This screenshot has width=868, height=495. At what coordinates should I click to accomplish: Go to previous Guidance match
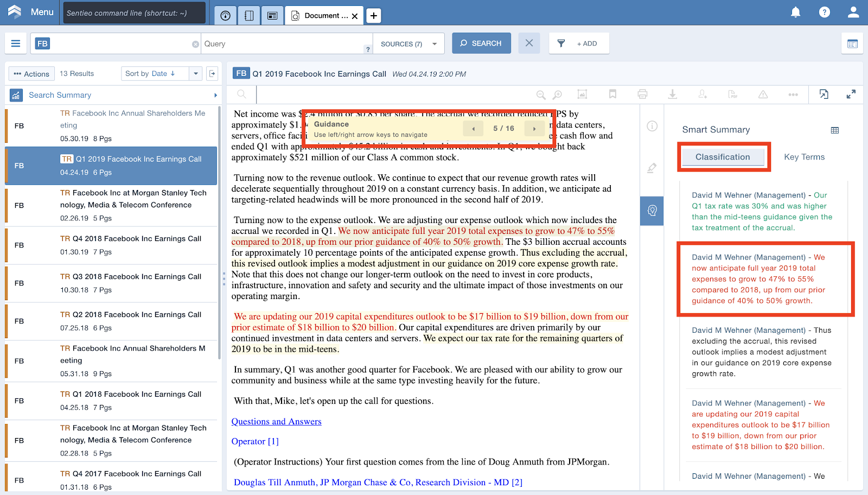473,129
